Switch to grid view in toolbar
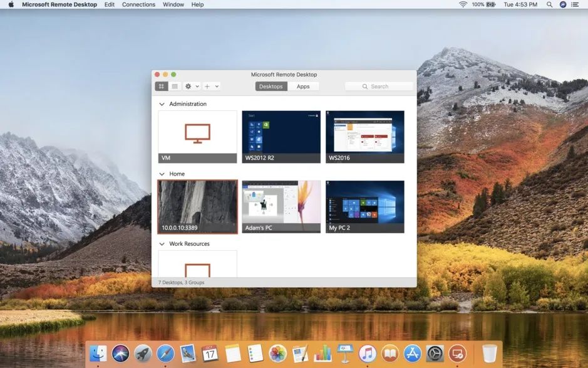The width and height of the screenshot is (588, 368). [x=162, y=87]
